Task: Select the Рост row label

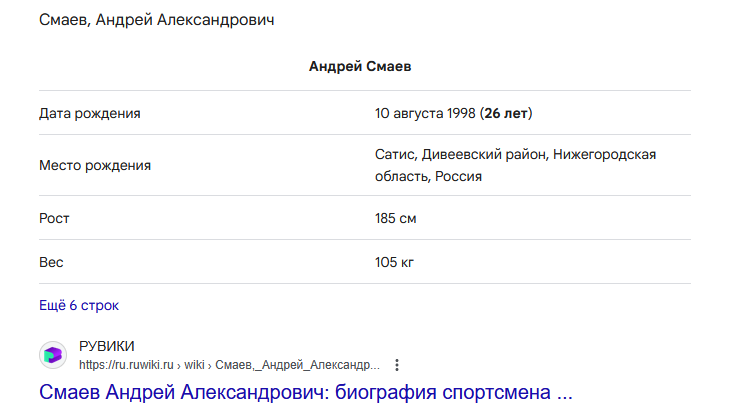Action: [54, 218]
